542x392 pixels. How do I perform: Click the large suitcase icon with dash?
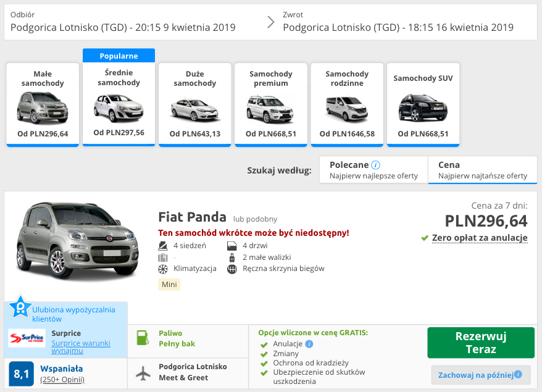click(163, 257)
